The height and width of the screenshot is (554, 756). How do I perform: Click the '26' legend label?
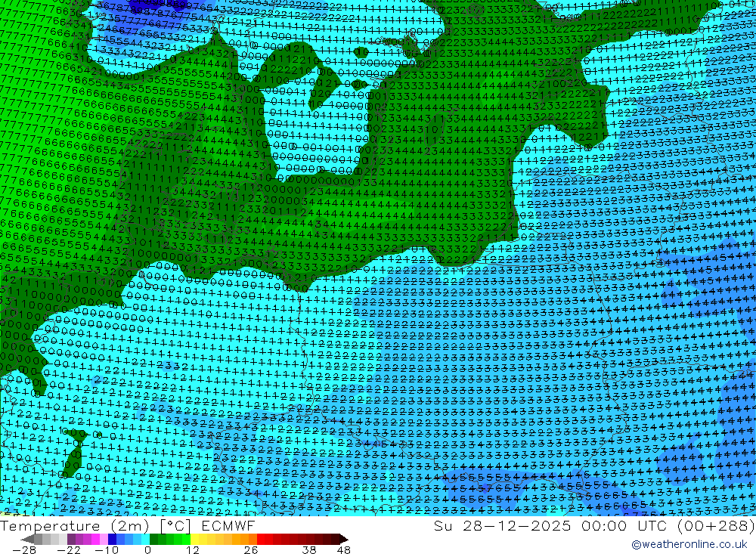click(x=251, y=549)
